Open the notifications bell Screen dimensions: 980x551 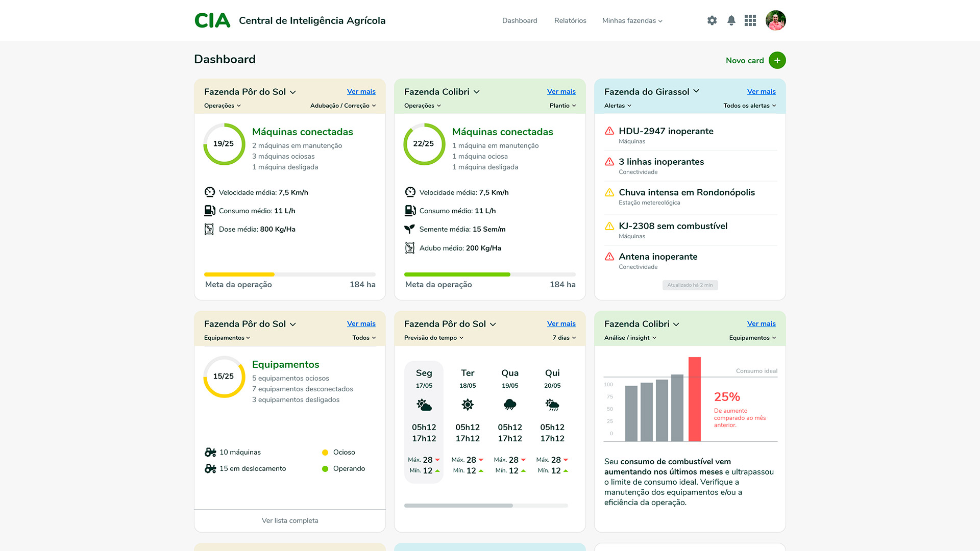point(731,20)
